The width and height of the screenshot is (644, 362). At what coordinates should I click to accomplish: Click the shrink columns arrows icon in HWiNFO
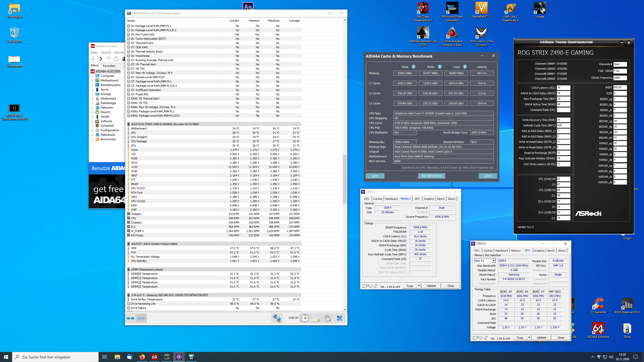pyautogui.click(x=141, y=318)
